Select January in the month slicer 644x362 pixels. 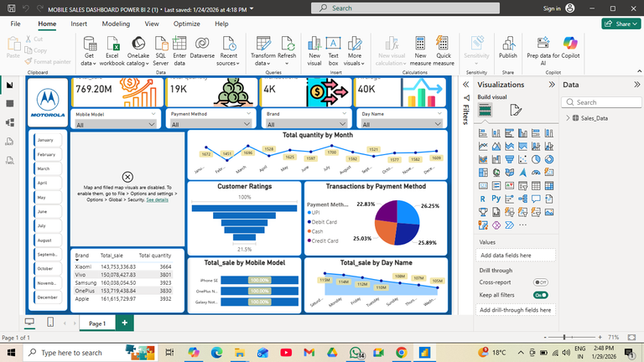tap(48, 140)
